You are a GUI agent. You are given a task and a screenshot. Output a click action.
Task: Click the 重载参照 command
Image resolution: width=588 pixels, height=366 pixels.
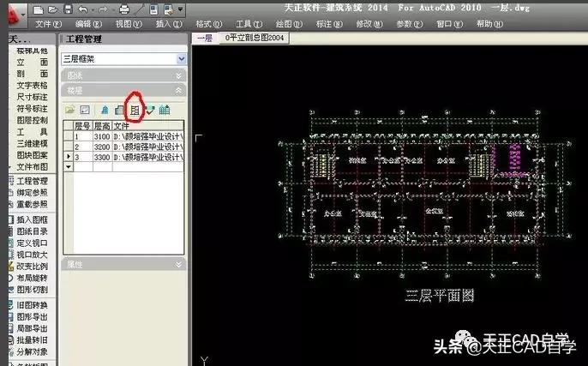pos(33,204)
